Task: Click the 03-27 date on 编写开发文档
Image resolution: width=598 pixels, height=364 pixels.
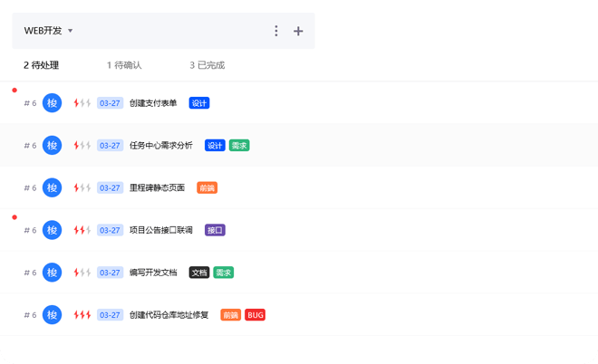Action: (x=110, y=273)
